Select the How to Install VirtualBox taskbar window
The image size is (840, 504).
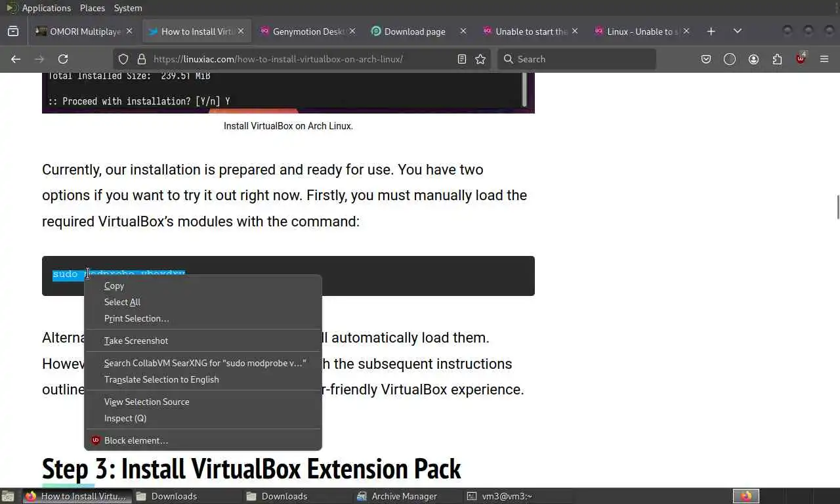click(77, 496)
